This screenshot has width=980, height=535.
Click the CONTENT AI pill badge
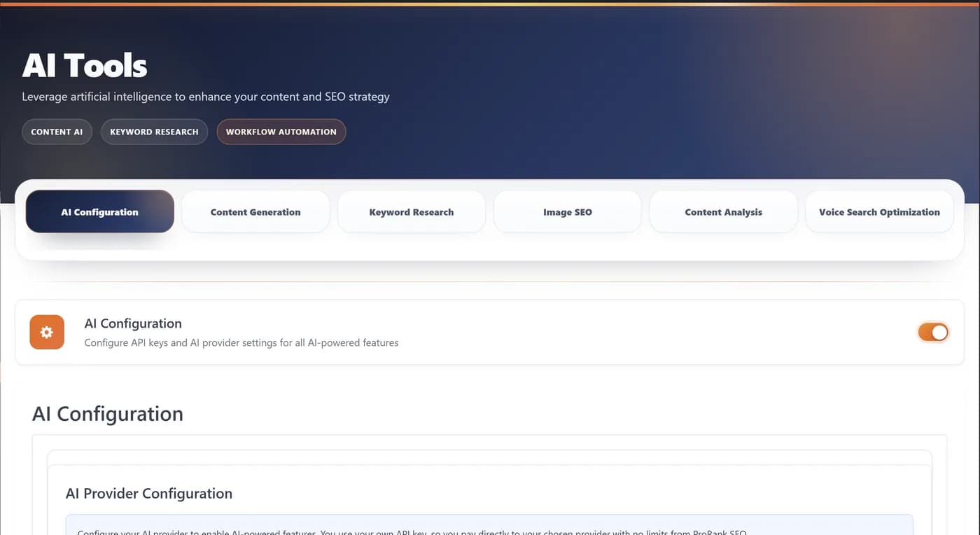point(57,132)
